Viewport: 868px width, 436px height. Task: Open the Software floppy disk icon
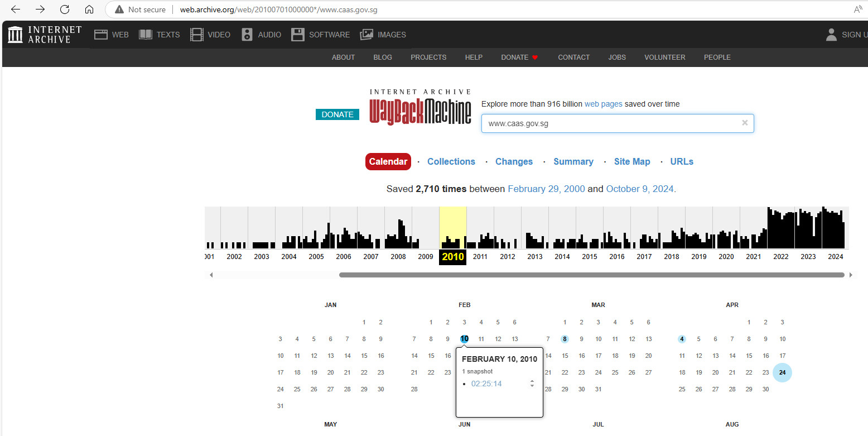click(298, 35)
